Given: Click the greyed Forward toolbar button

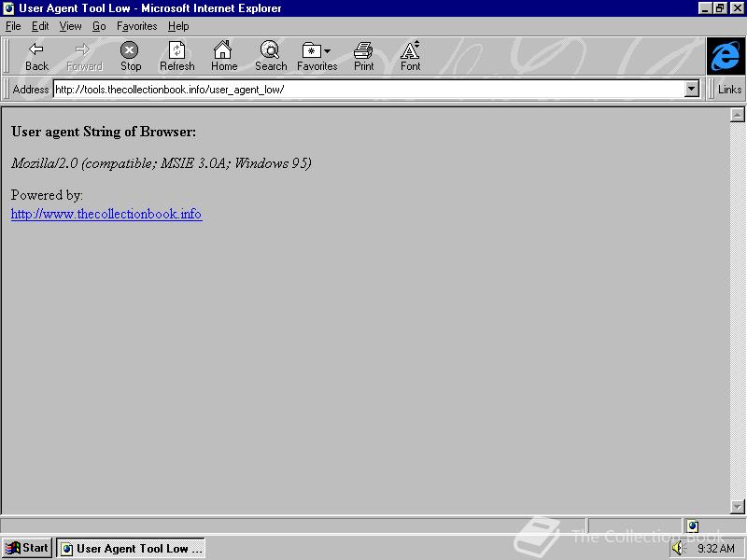Looking at the screenshot, I should 84,56.
